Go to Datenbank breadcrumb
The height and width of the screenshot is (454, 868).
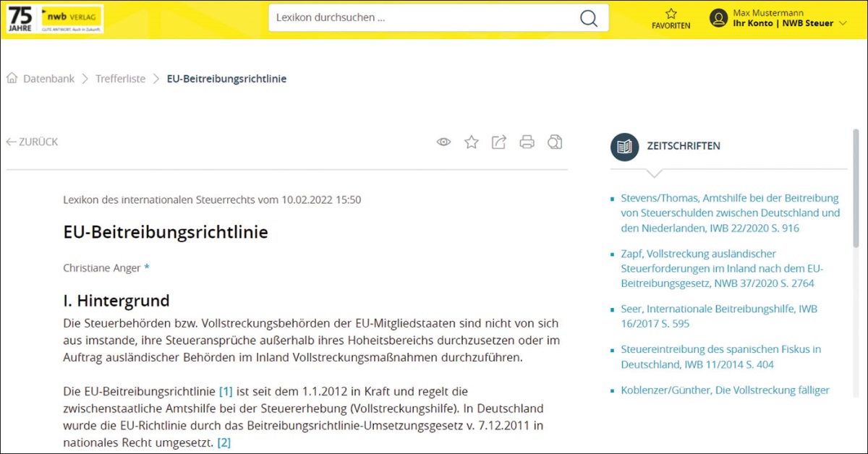48,79
